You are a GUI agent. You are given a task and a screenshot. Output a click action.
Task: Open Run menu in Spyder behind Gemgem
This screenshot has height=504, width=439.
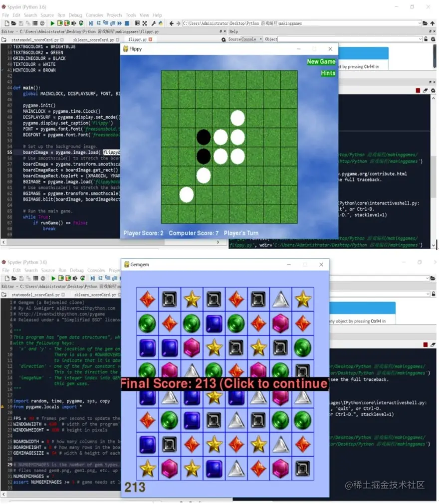[62, 270]
